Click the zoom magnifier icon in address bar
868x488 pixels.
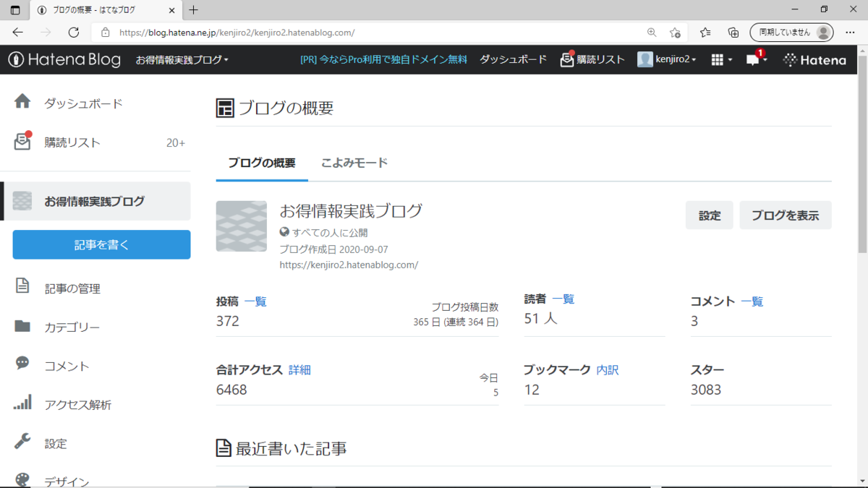click(x=652, y=33)
